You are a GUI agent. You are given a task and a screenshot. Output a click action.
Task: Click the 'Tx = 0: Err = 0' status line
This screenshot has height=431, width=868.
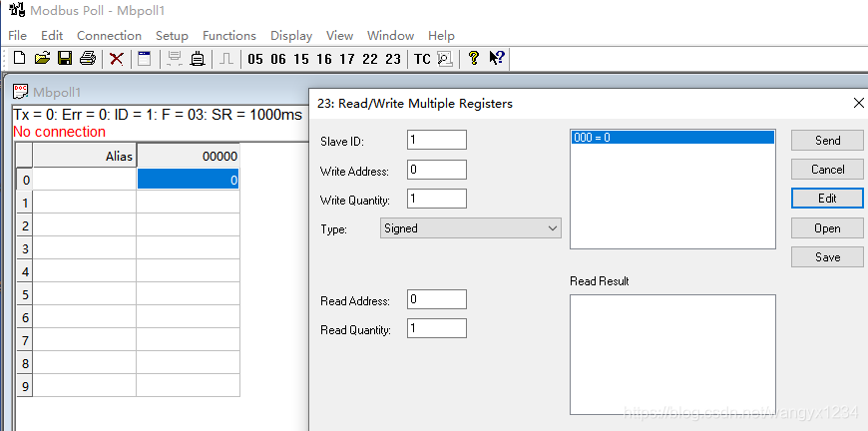pos(158,115)
